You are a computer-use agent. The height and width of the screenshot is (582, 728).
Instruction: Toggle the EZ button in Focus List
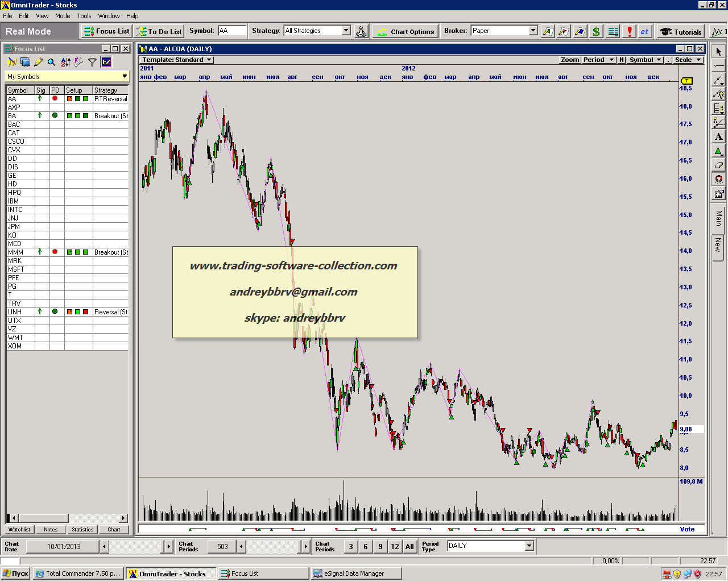(x=106, y=62)
